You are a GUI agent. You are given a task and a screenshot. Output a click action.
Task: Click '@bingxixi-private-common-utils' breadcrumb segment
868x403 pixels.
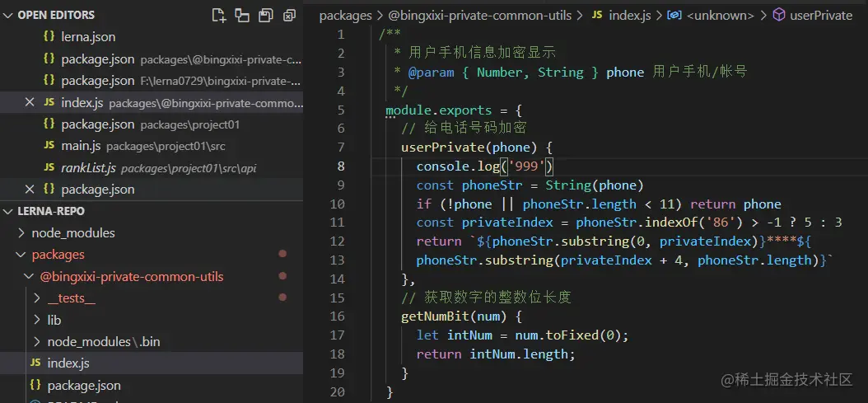point(478,16)
